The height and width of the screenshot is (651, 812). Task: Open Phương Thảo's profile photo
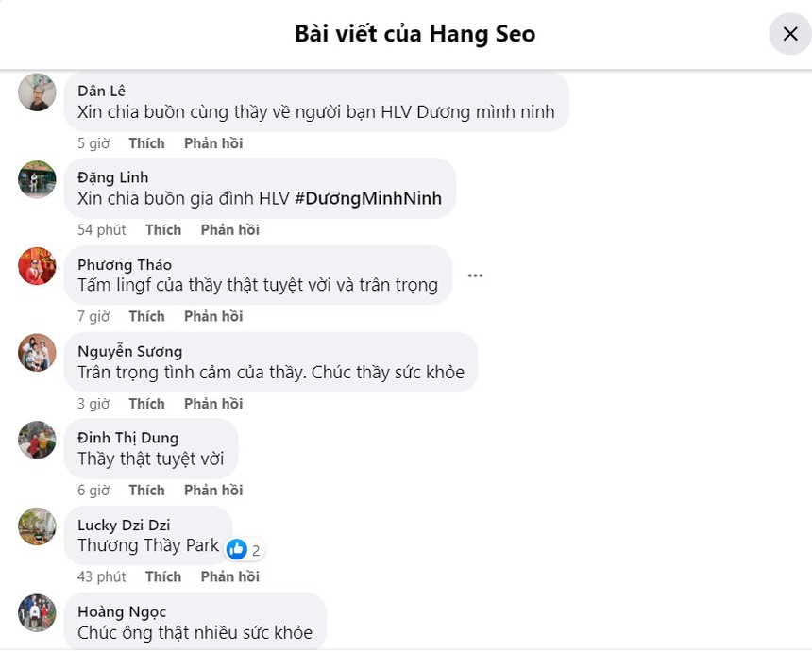tap(37, 266)
